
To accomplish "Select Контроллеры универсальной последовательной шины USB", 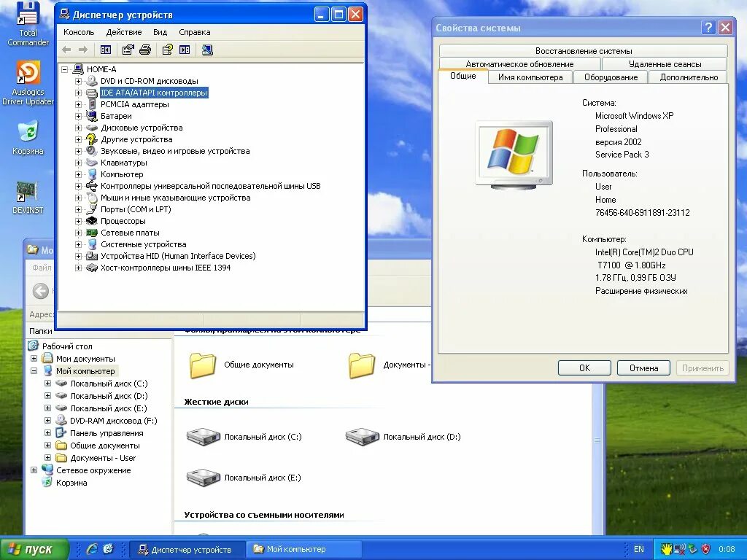I will pyautogui.click(x=210, y=186).
